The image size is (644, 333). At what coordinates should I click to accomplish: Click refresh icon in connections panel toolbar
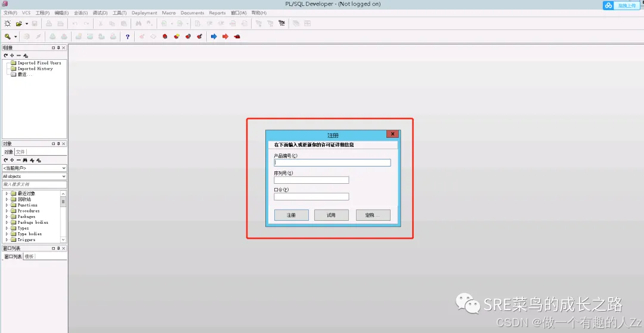click(6, 55)
